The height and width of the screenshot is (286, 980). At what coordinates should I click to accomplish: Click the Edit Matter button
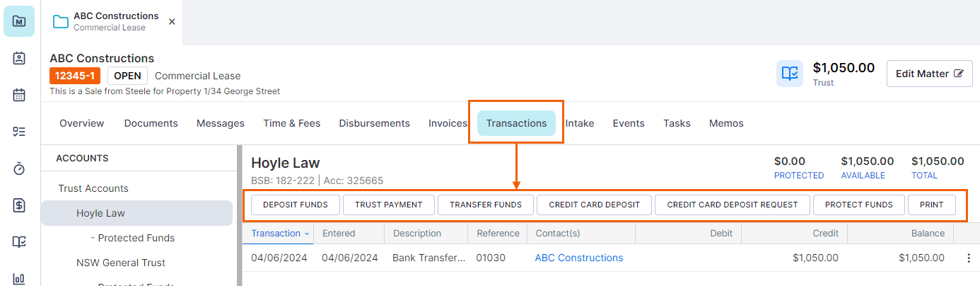tap(929, 74)
